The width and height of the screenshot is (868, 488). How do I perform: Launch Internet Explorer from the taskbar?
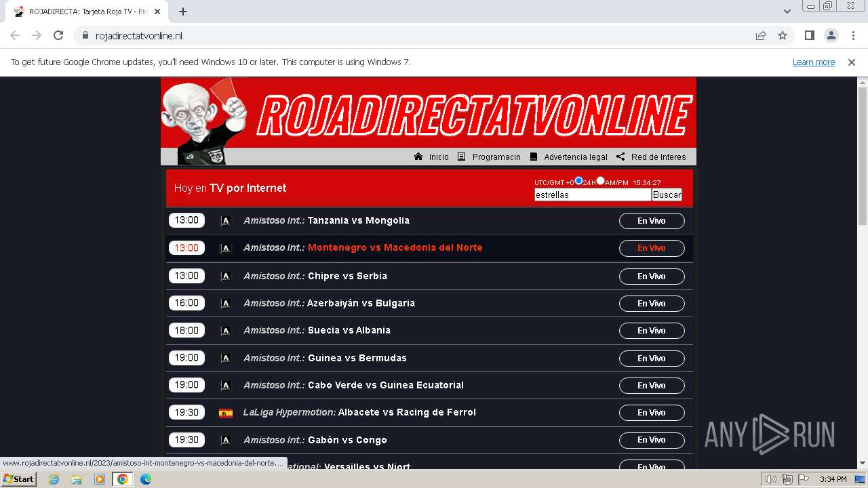54,479
